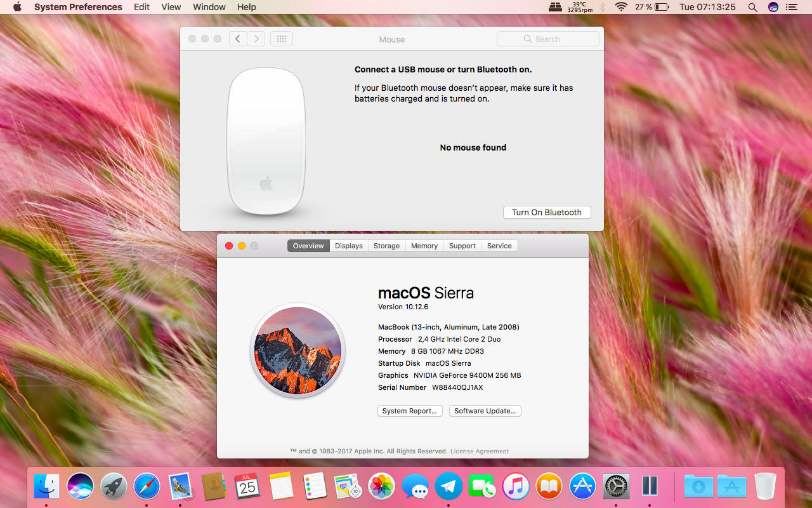Open the Trash in the dock

pos(765,487)
